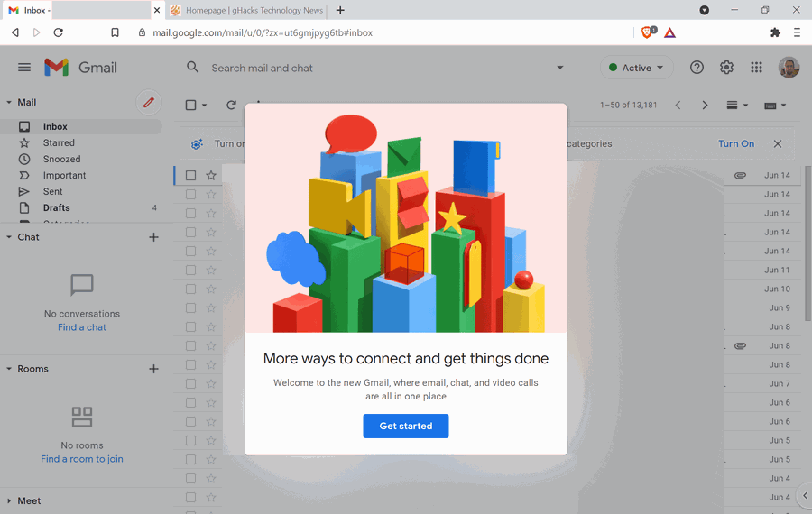This screenshot has width=812, height=514.
Task: Refresh the inbox message list
Action: tap(231, 106)
